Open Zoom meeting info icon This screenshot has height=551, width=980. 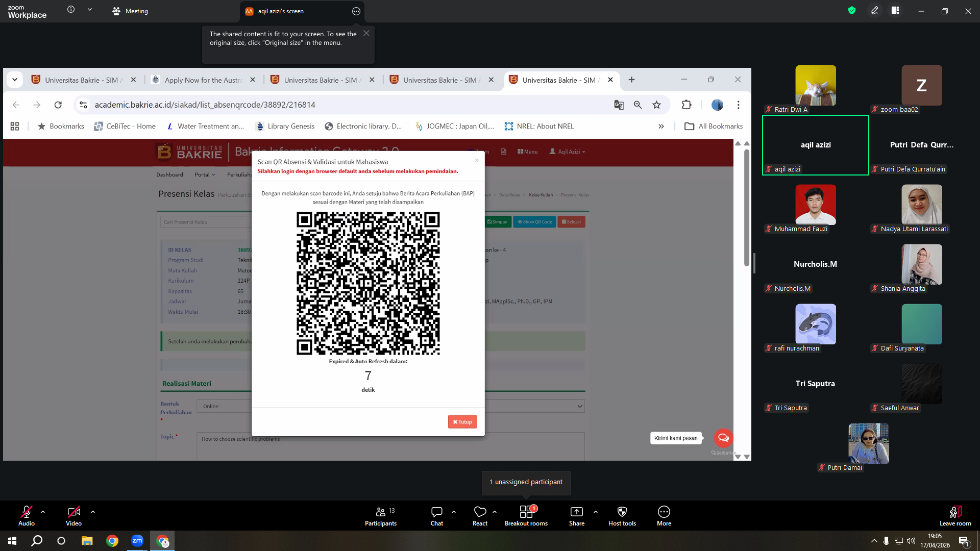tap(71, 10)
